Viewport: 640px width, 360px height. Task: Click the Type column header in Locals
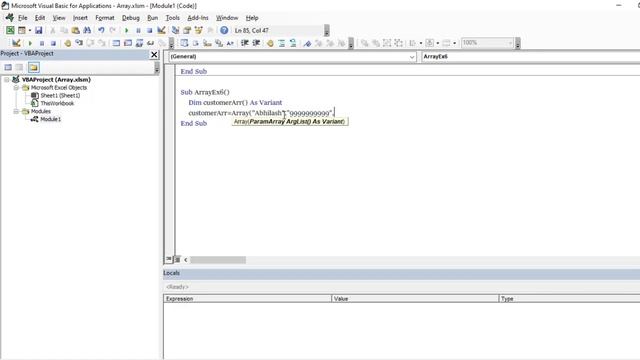click(569, 299)
